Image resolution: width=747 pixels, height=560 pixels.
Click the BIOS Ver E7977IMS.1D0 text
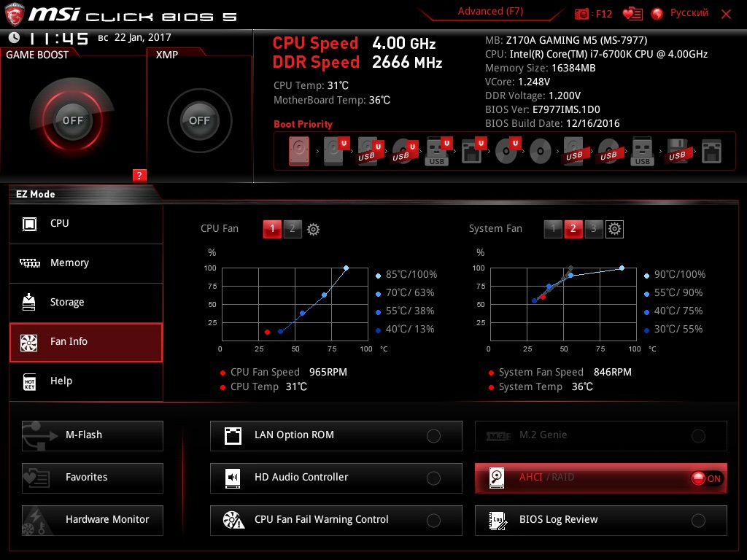click(x=543, y=109)
